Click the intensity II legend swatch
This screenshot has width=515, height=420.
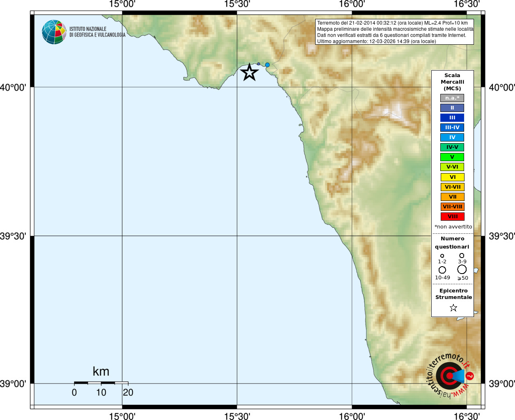coord(452,108)
